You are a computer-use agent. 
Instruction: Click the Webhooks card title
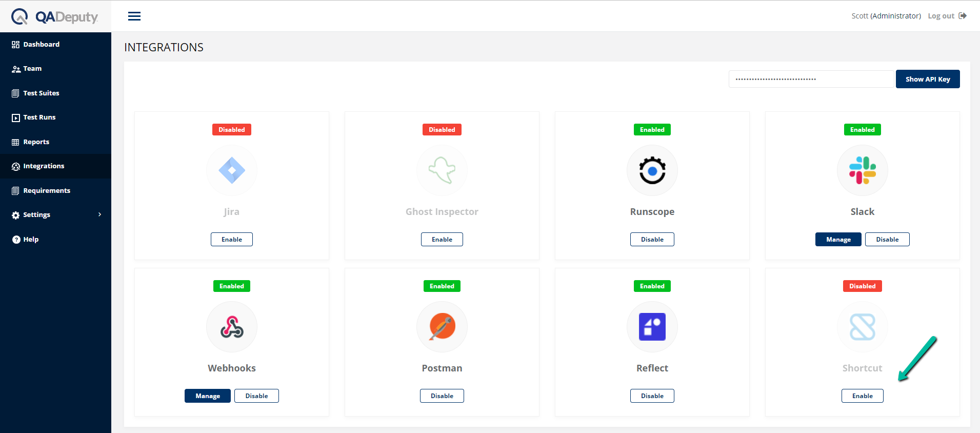click(x=232, y=368)
